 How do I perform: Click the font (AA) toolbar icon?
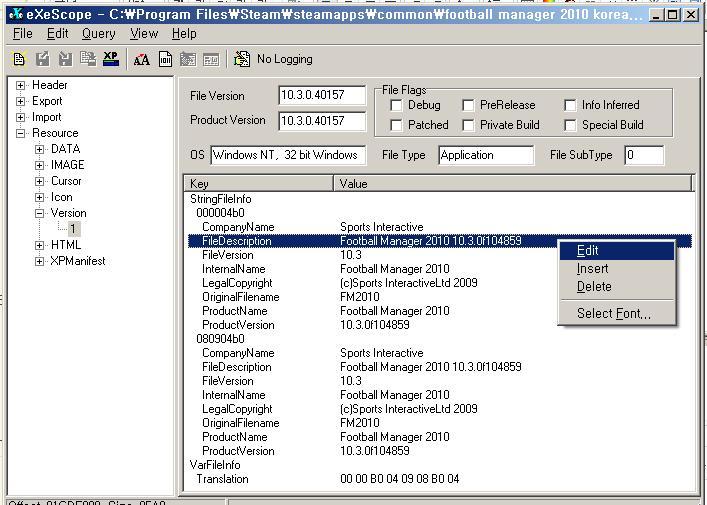click(141, 59)
